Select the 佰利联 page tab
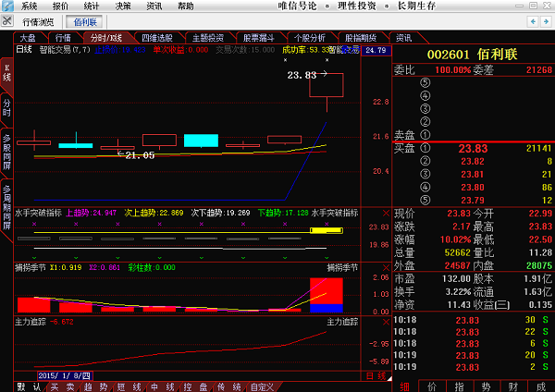Screen dimensions: 555x392 (85, 22)
